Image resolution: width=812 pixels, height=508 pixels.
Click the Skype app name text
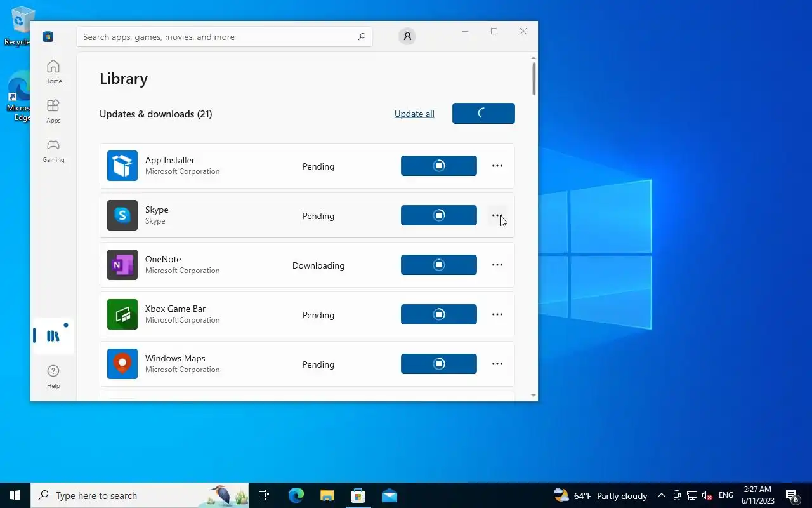click(157, 210)
